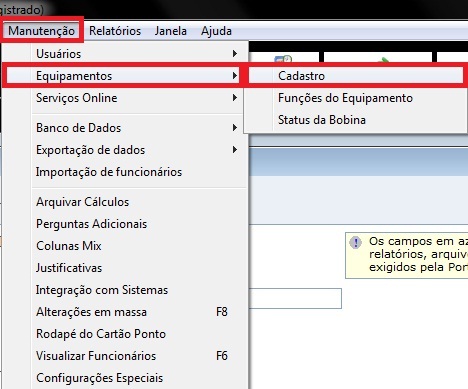Select Alterações em massa
The image size is (468, 389).
pos(125,312)
